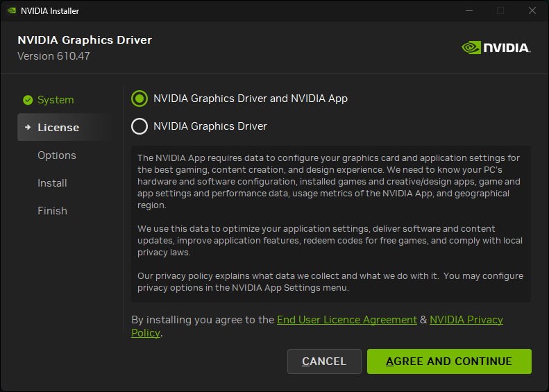This screenshot has width=549, height=392.
Task: Click the NVIDIA Installer title bar icon
Action: coord(12,10)
